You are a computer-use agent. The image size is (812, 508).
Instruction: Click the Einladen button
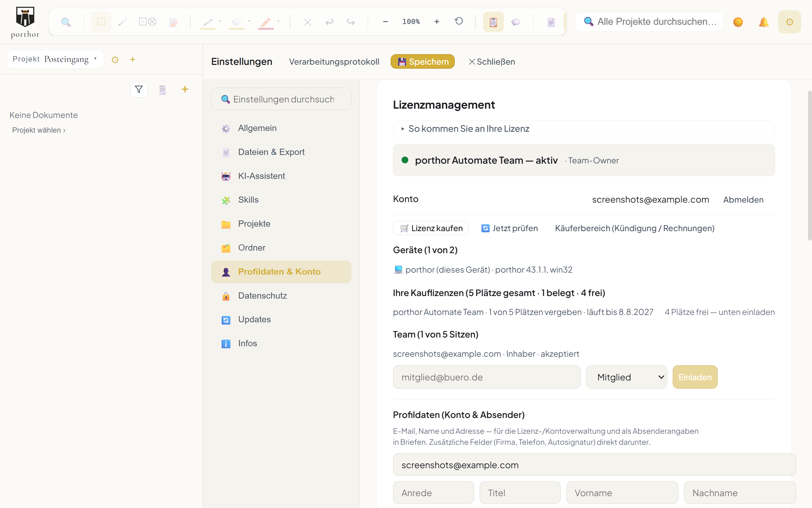(695, 377)
